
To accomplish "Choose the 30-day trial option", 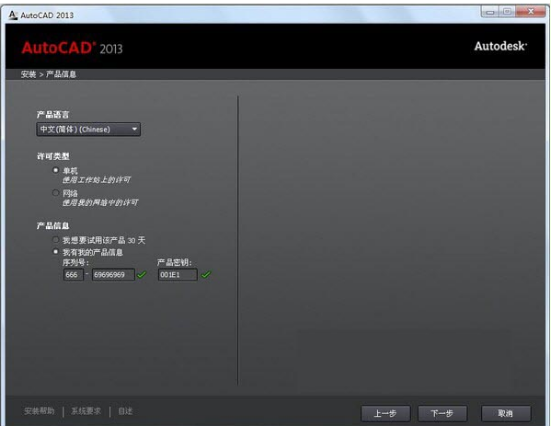I will (55, 240).
